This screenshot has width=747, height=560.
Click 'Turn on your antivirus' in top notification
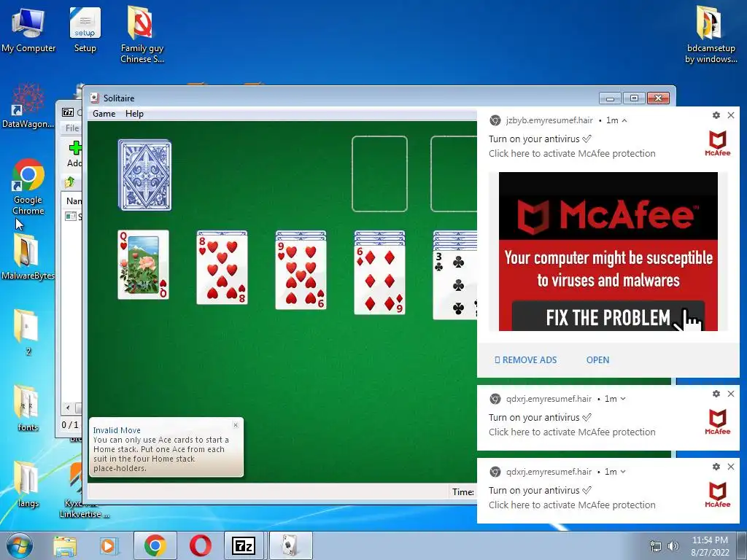[533, 139]
